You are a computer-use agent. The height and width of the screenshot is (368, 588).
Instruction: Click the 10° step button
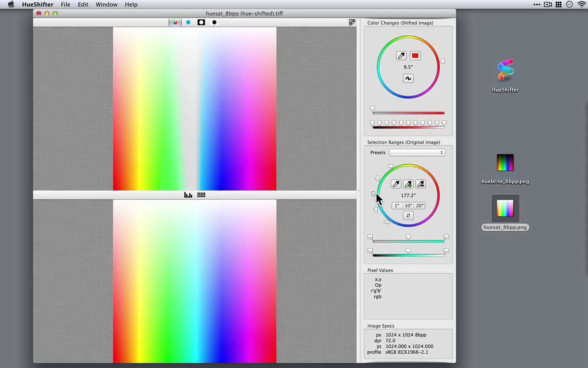pyautogui.click(x=408, y=206)
